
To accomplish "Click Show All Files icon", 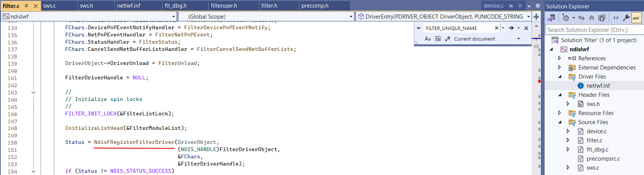I will point(602,18).
